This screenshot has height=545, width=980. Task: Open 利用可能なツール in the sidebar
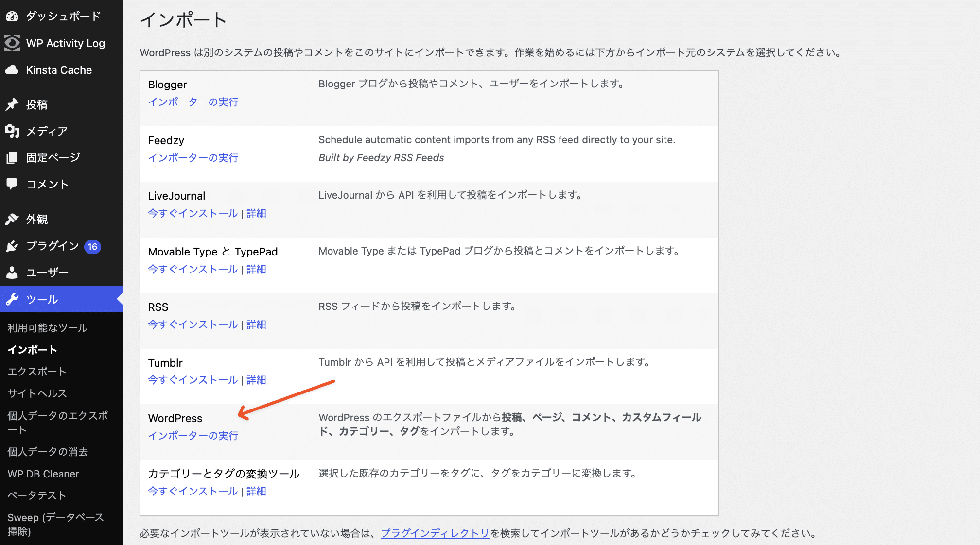pos(47,327)
